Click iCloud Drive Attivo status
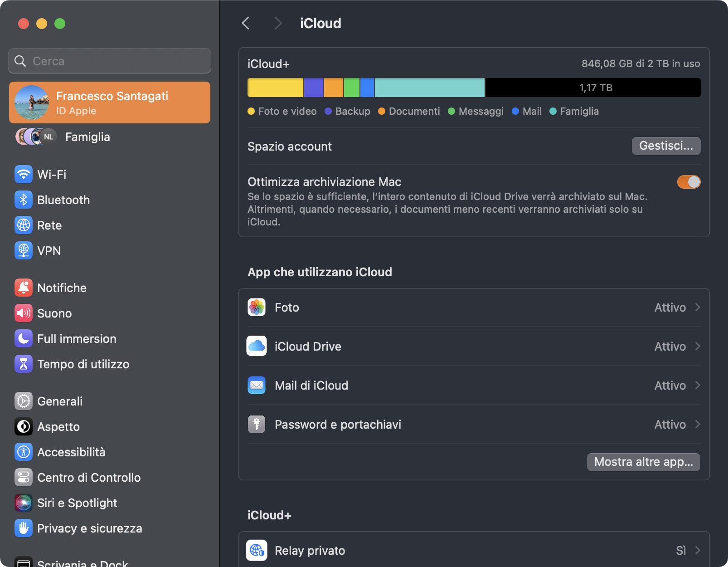This screenshot has width=728, height=567. [670, 346]
